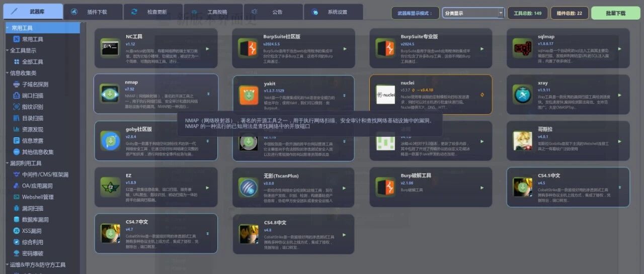Click the 批量下载 green button
Screen dimensions: 644x274
click(615, 13)
